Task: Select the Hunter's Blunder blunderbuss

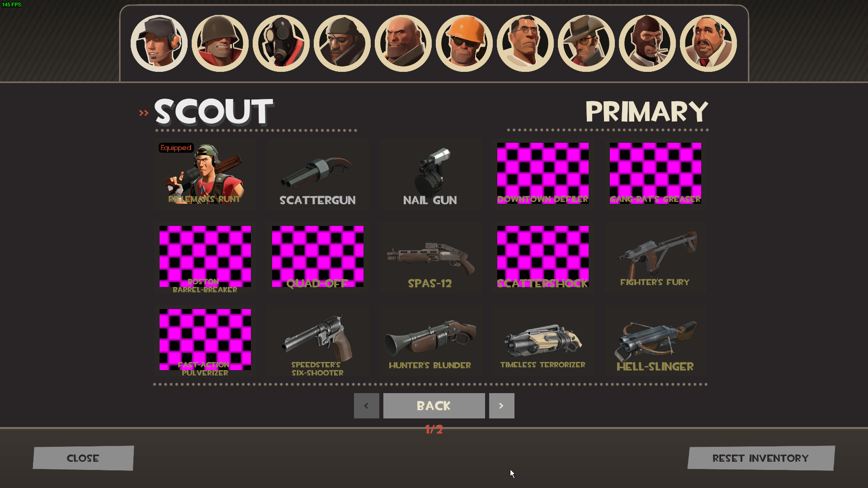Action: [x=430, y=340]
